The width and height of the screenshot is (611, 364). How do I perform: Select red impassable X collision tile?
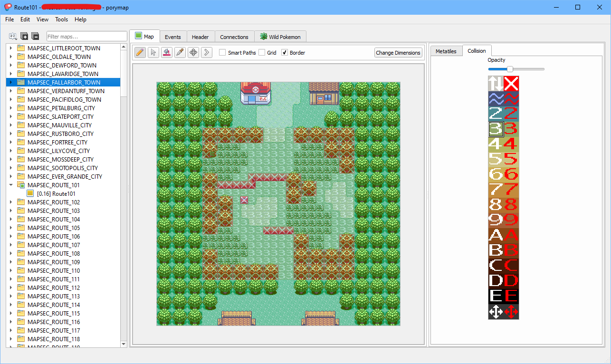pos(511,84)
